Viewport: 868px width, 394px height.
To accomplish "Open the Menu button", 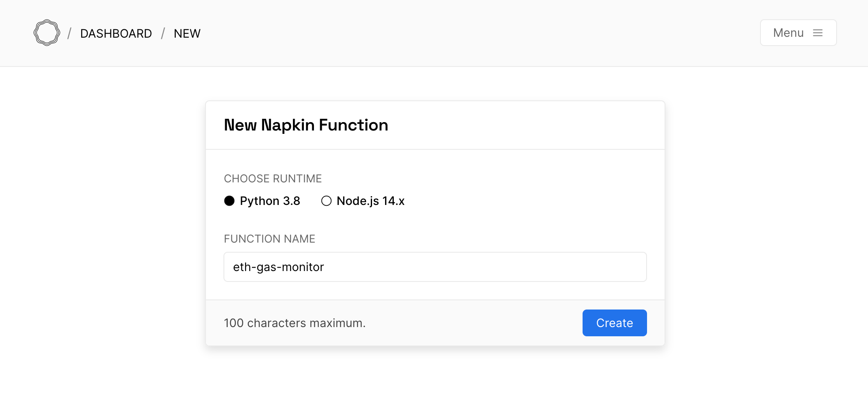I will coord(798,33).
